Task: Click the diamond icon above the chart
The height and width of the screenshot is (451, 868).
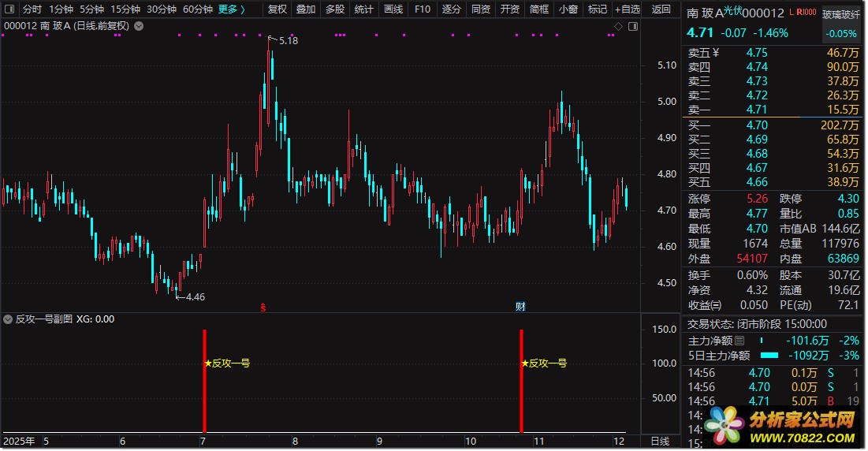Action: [x=618, y=26]
